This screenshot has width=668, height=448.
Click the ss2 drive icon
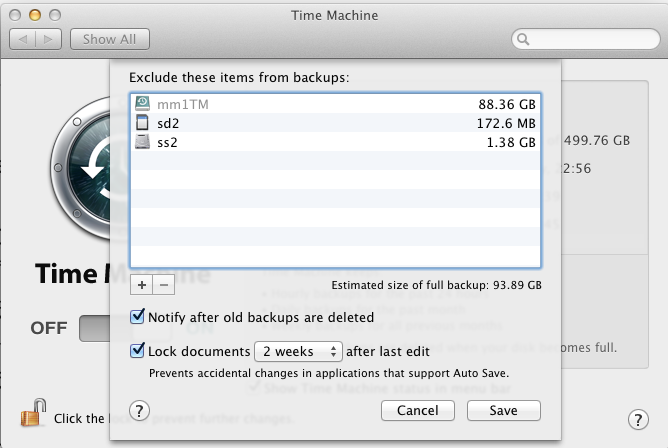(x=144, y=143)
